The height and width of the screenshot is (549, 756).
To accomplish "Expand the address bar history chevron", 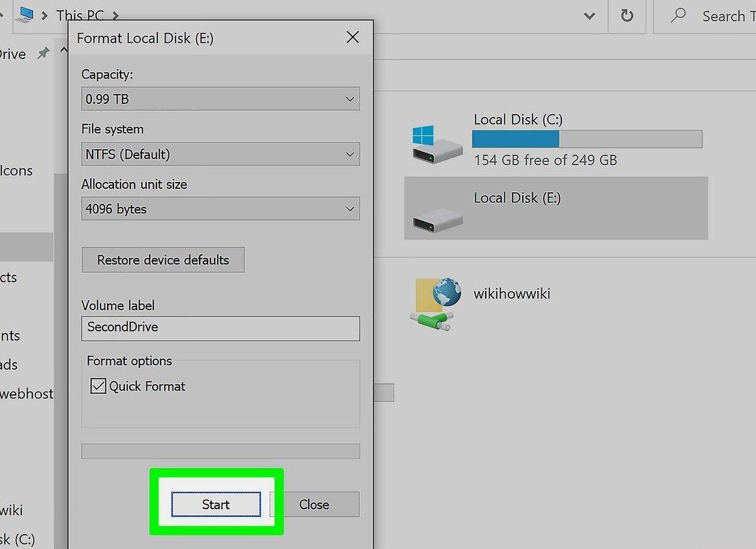I will [x=589, y=16].
